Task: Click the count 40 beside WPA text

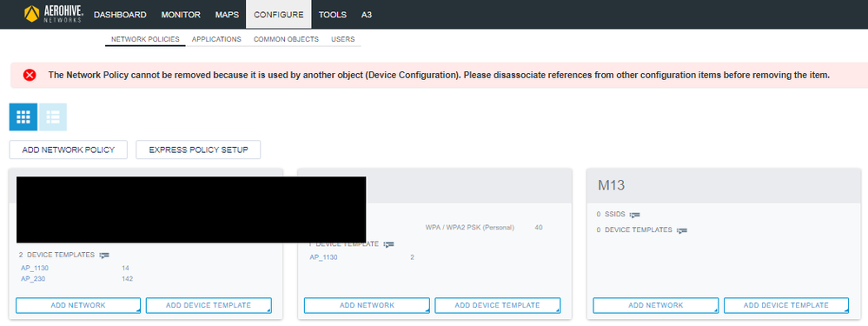Action: pos(539,228)
